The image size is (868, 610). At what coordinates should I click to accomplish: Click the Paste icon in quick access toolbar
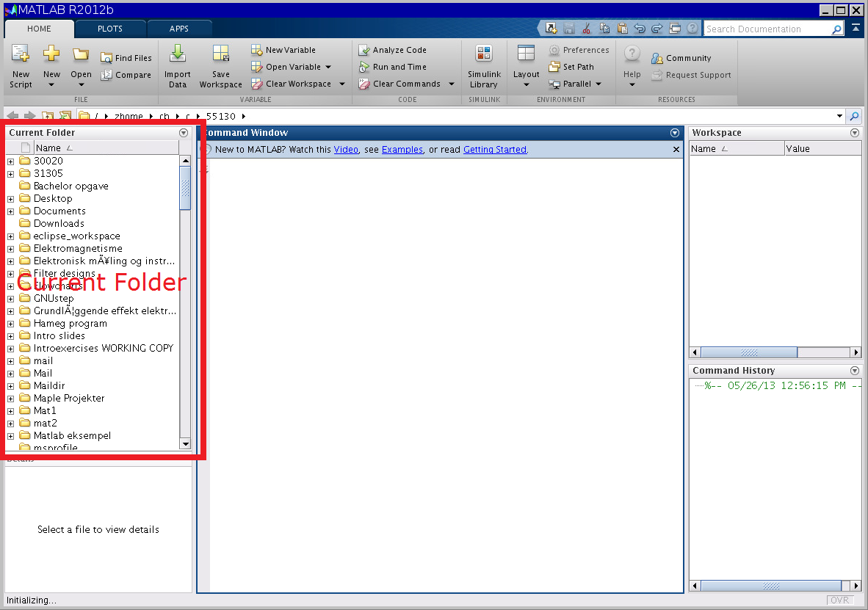click(622, 28)
